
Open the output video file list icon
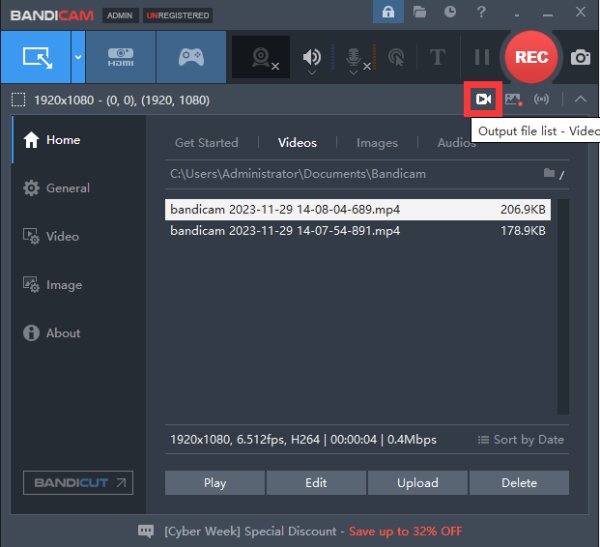coord(483,100)
